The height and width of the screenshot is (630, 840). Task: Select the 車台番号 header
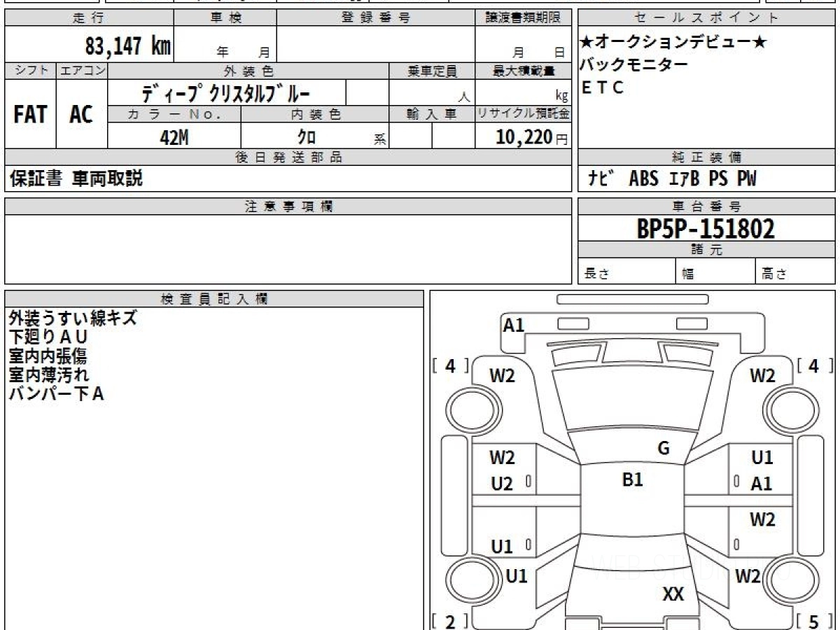click(707, 206)
